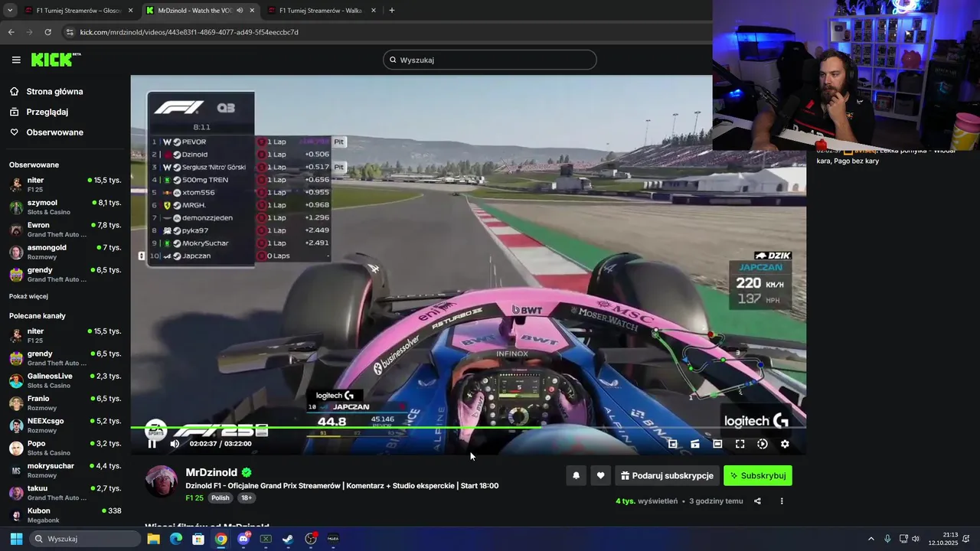The image size is (980, 551).
Task: Switch to MrDzinold Watch the VOD tab
Action: point(199,11)
